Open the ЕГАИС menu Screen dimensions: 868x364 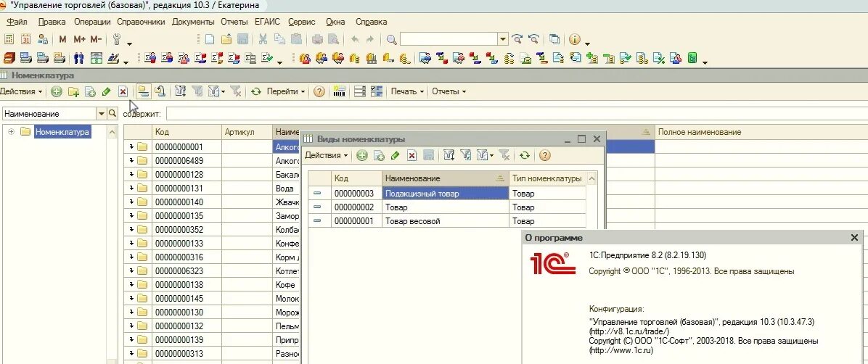pos(267,22)
